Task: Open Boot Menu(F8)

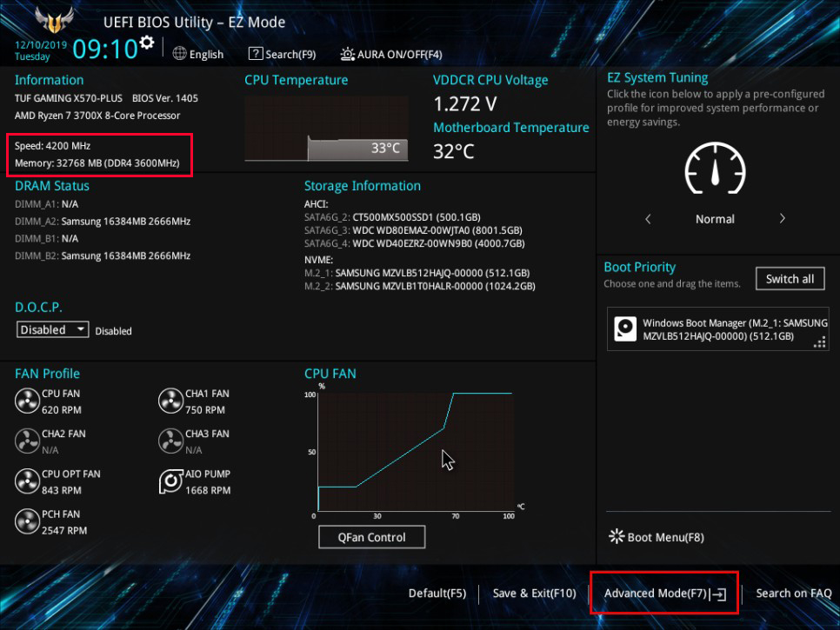Action: point(657,537)
